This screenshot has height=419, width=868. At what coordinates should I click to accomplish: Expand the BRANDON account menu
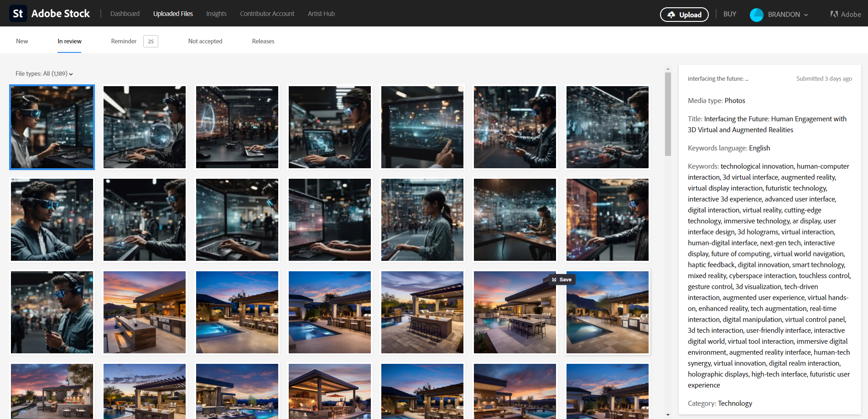[x=788, y=15]
